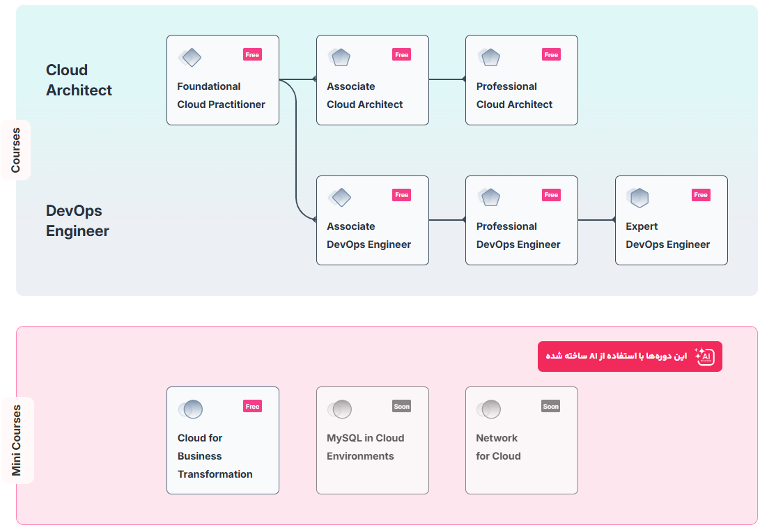Select the Courses vertical tab label
Image resolution: width=760 pixels, height=532 pixels.
point(15,150)
